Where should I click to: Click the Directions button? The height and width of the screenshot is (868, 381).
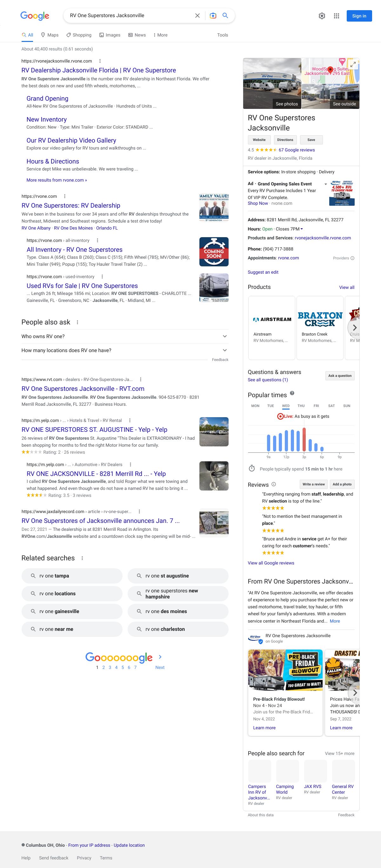285,140
